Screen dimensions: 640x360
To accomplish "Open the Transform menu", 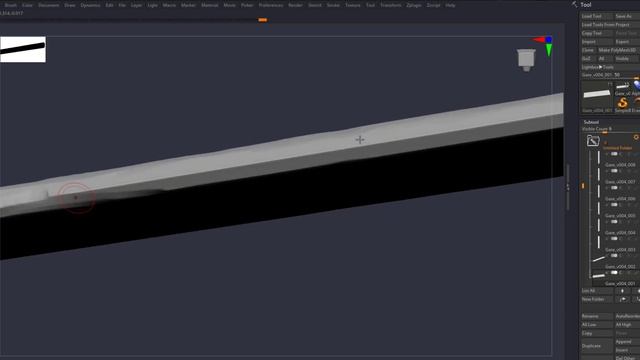I will click(391, 5).
